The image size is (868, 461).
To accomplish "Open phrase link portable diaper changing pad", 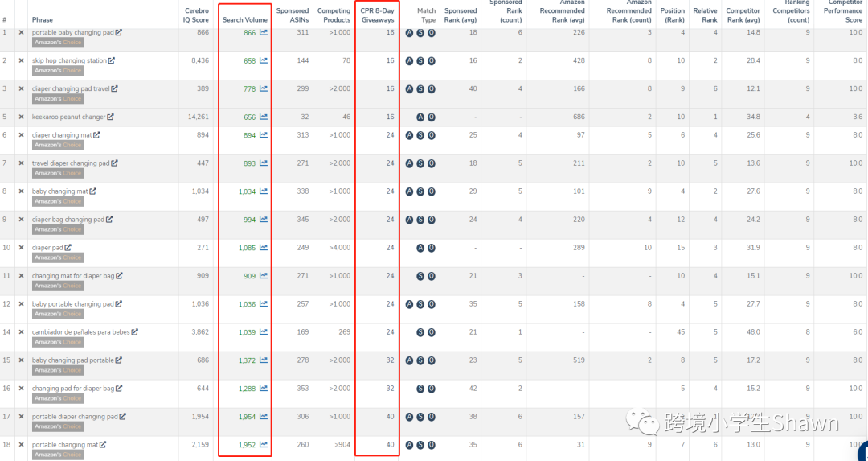I will coord(75,417).
